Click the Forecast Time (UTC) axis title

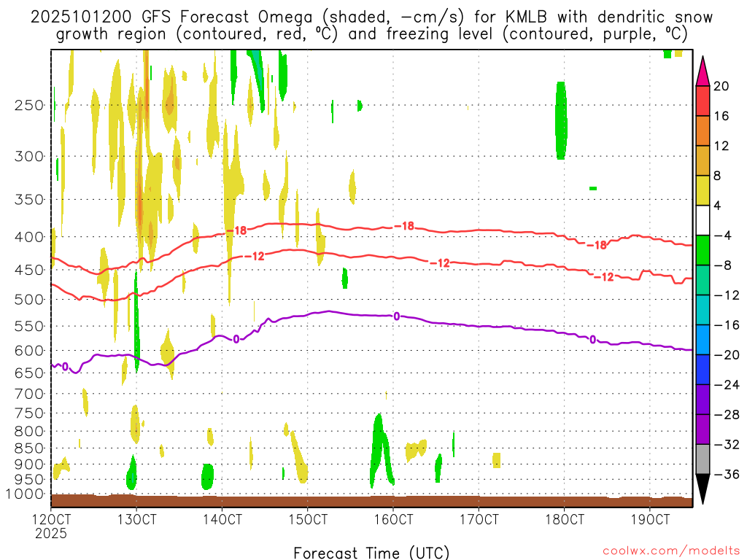(371, 553)
